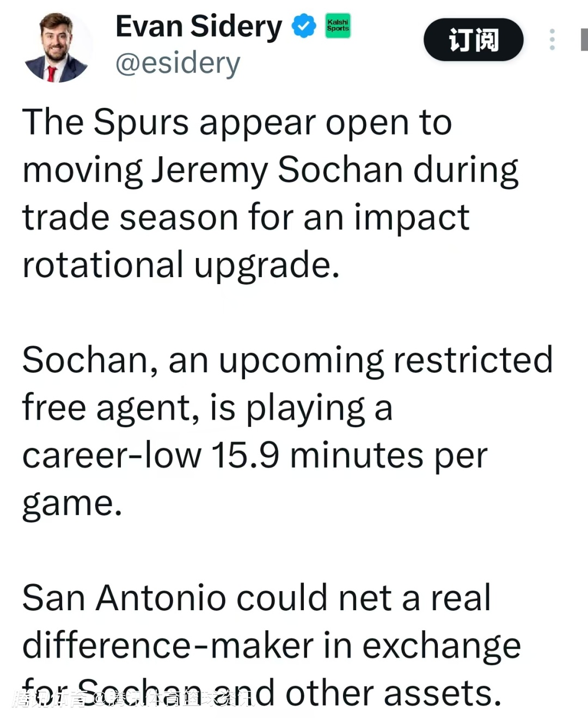Viewport: 588px width, 718px height.
Task: Open the three-dot more options menu
Action: tap(552, 40)
